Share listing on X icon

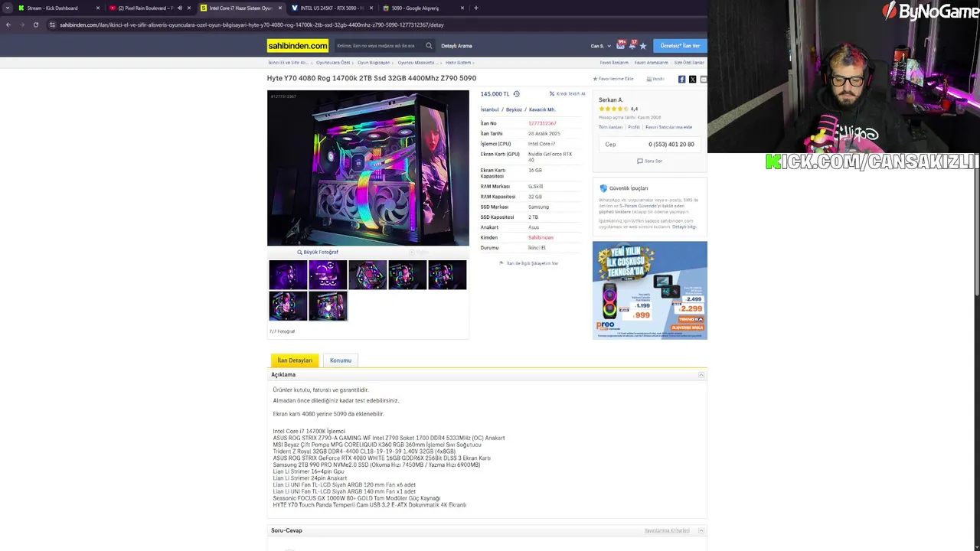[x=692, y=79]
